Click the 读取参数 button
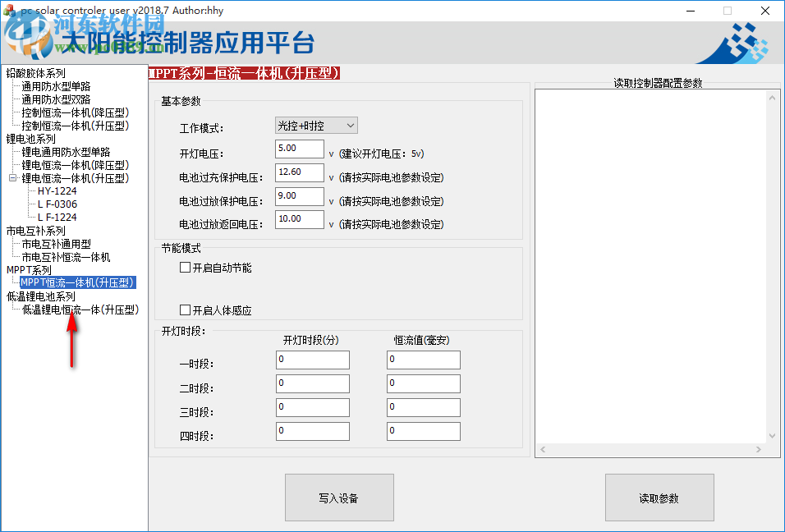This screenshot has height=532, width=785. point(659,498)
